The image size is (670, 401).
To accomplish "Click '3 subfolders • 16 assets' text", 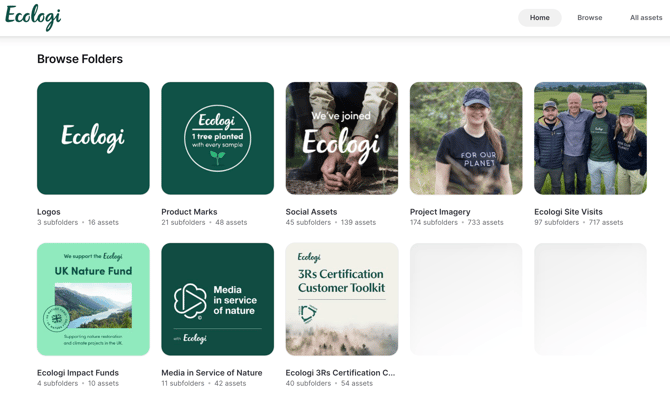I will [x=78, y=222].
